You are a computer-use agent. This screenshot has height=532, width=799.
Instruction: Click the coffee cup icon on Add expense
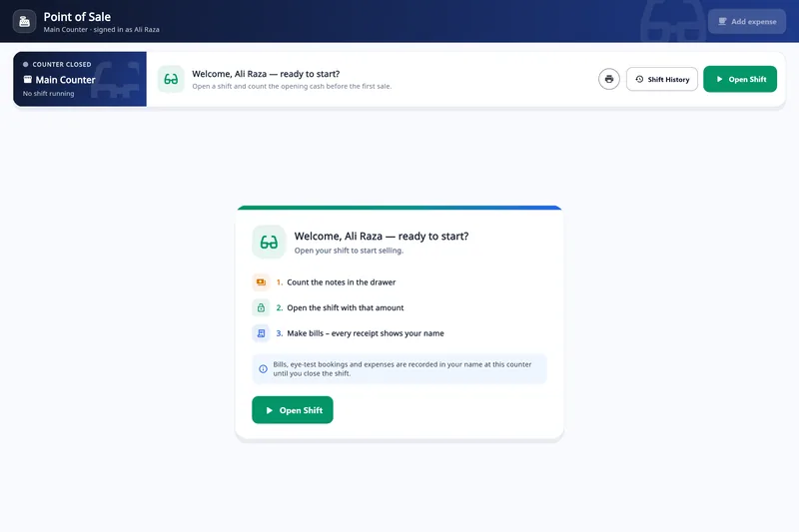point(722,21)
